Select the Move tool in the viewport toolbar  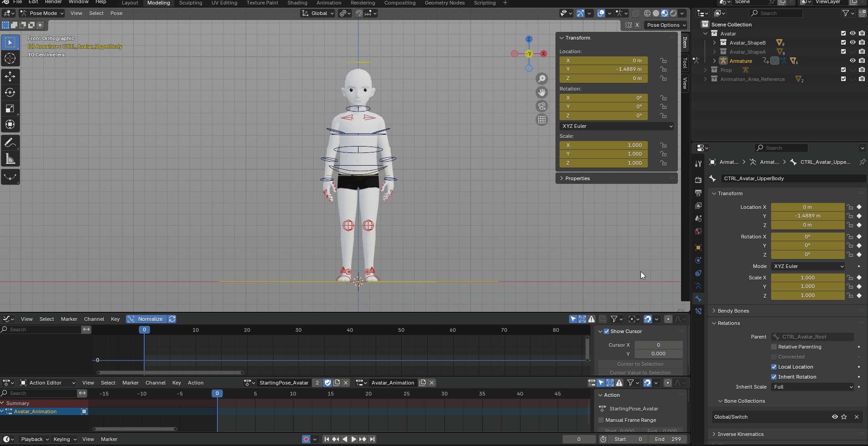pos(10,76)
